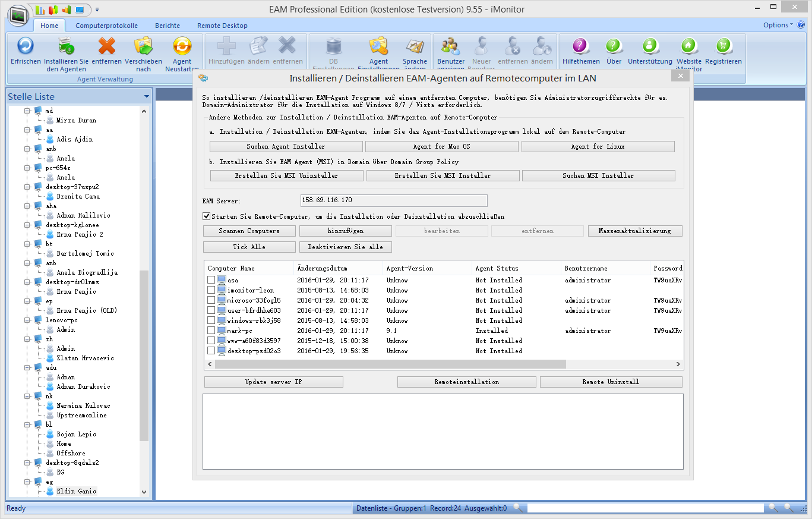Image resolution: width=812 pixels, height=519 pixels.
Task: Click the Registrieren shopping cart icon
Action: 723,46
